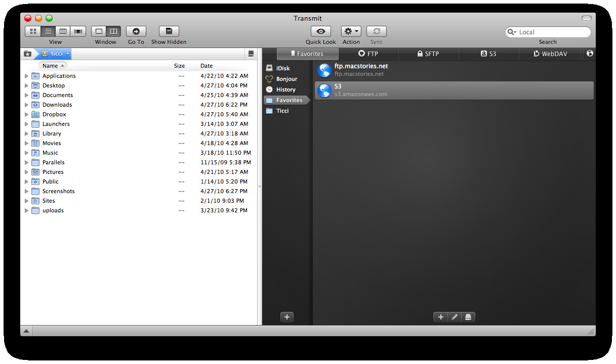Switch to the WebDAV tab

pyautogui.click(x=551, y=54)
